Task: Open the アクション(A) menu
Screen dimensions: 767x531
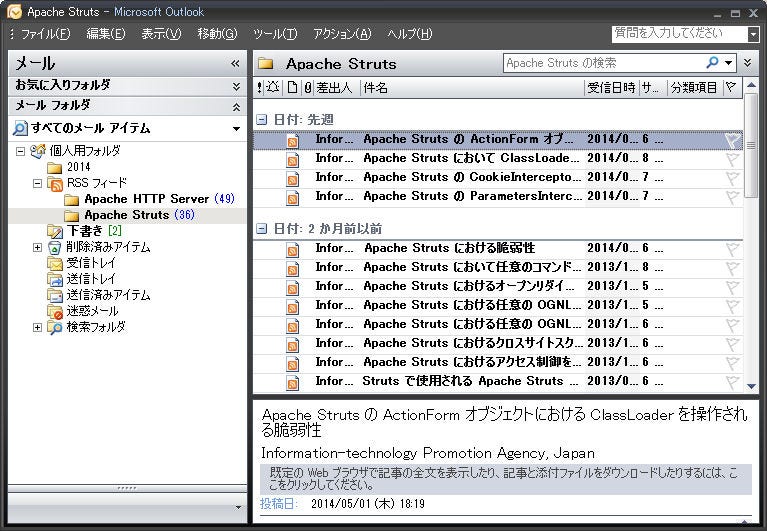Action: point(342,34)
